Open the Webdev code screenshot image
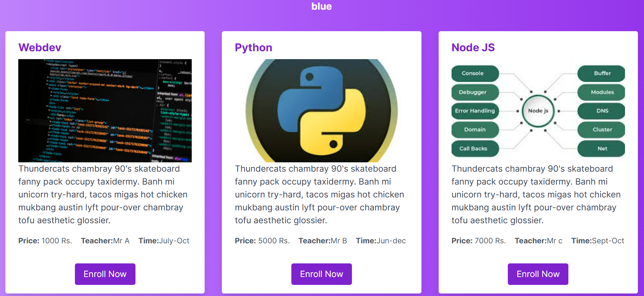This screenshot has height=296, width=644. tap(105, 111)
